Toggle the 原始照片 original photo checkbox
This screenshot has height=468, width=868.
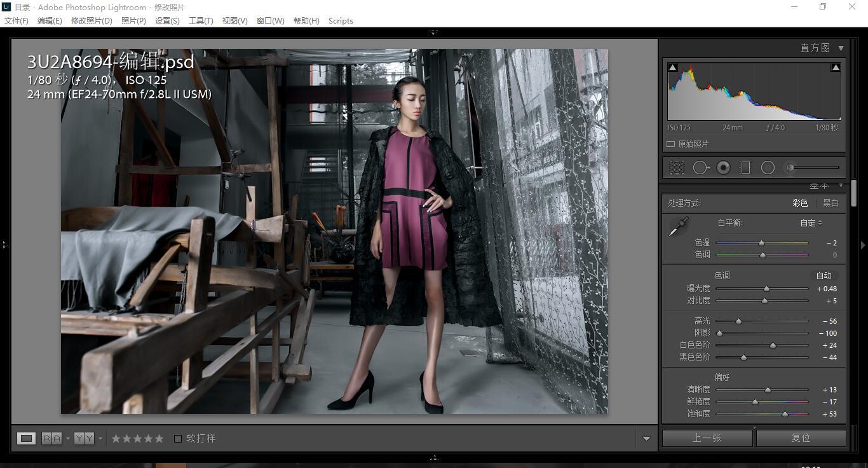point(671,144)
